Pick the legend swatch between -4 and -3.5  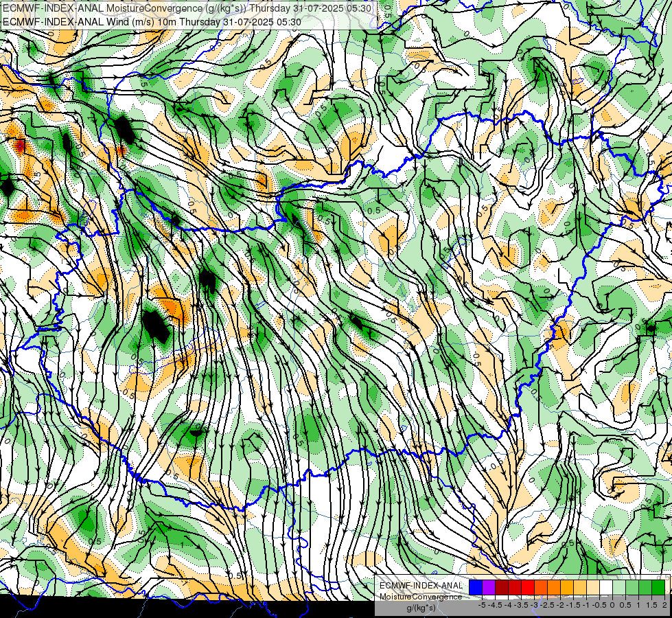[515, 587]
